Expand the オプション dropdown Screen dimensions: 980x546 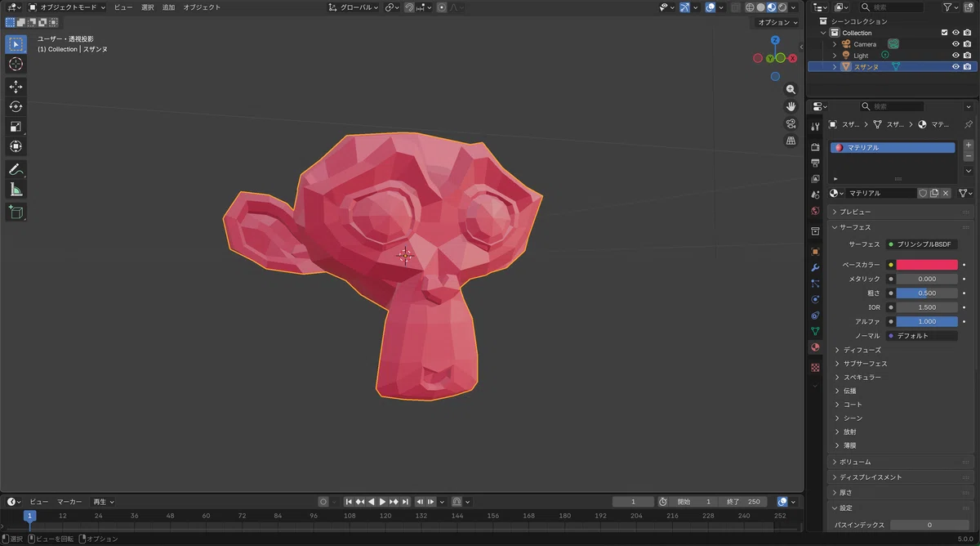[777, 22]
